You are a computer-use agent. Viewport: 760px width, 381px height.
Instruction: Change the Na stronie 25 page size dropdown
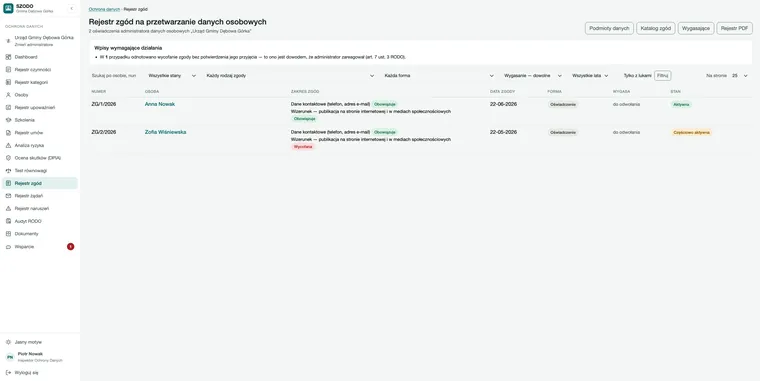point(740,76)
